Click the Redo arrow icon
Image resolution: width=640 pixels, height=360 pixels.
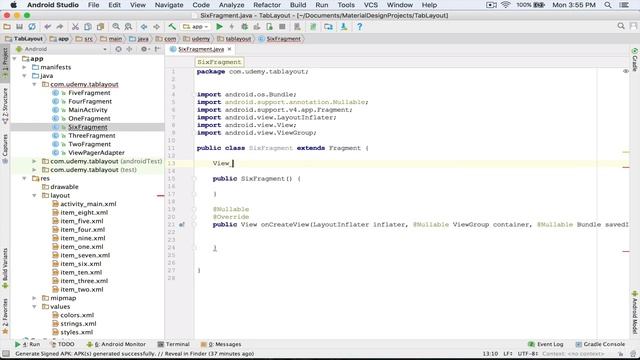pos(60,27)
